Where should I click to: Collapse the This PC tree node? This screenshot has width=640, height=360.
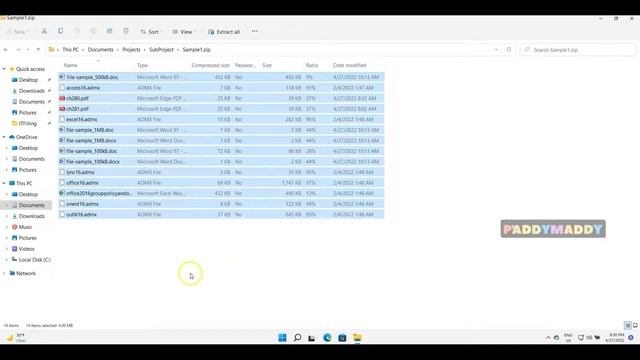click(4, 183)
